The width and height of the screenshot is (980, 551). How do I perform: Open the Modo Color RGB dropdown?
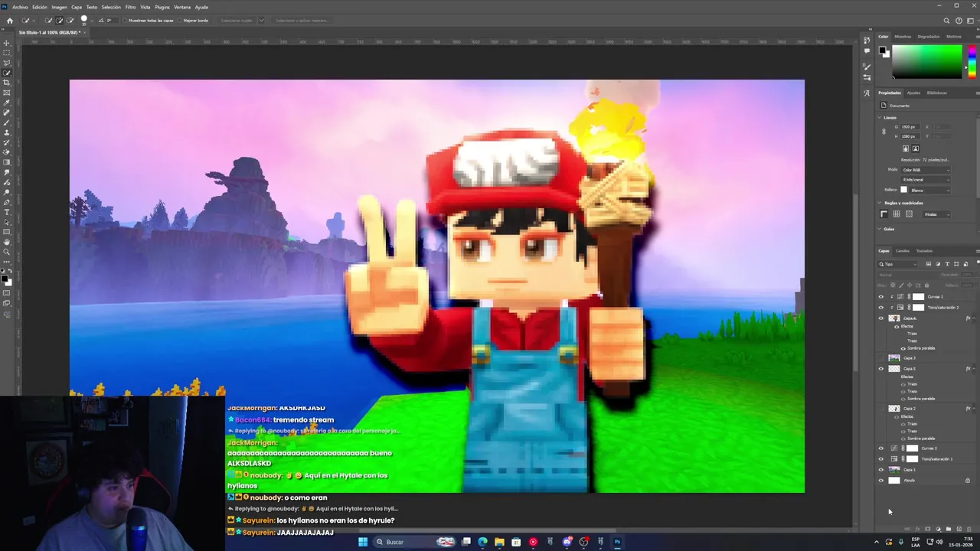(x=926, y=170)
